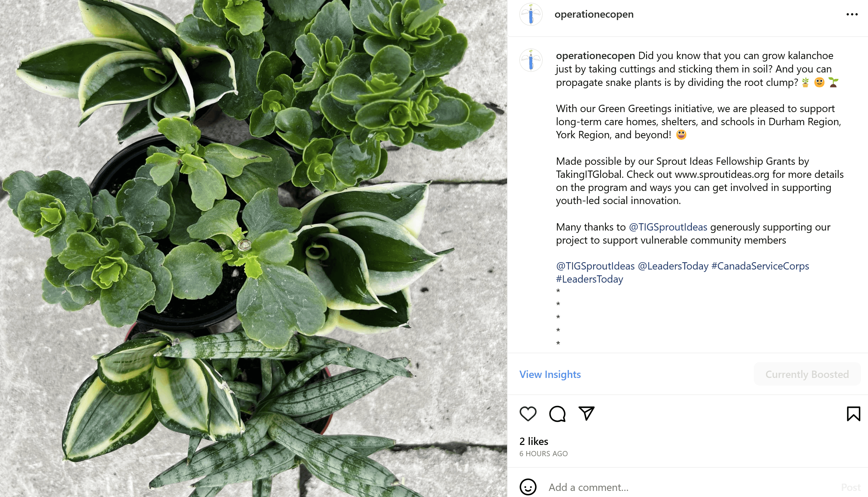Open View Insights

550,374
